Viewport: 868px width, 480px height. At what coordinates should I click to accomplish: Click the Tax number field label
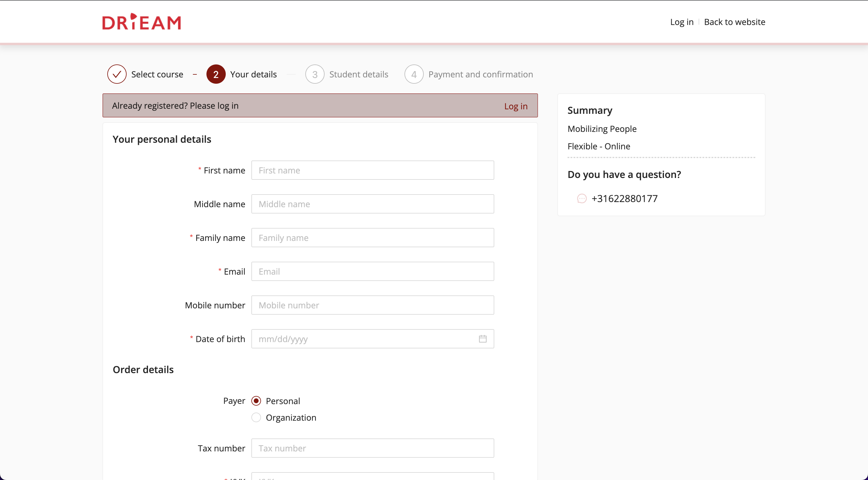(222, 448)
